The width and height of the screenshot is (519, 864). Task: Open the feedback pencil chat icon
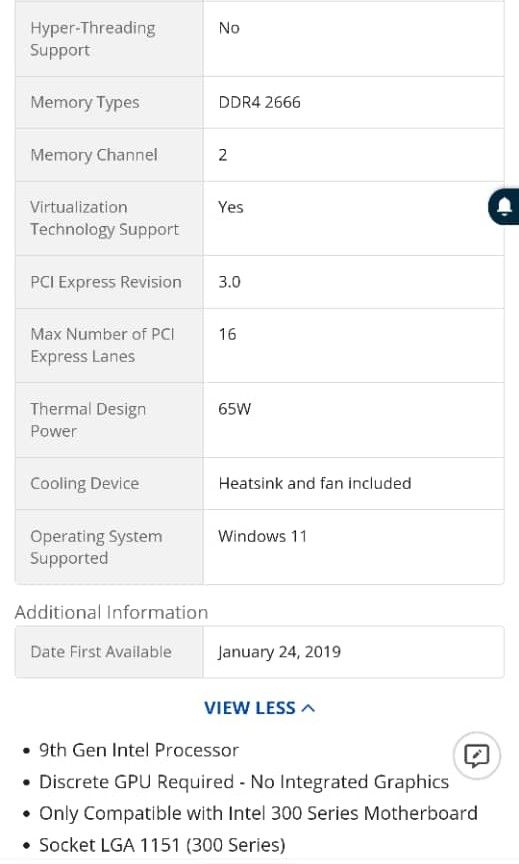(x=477, y=755)
